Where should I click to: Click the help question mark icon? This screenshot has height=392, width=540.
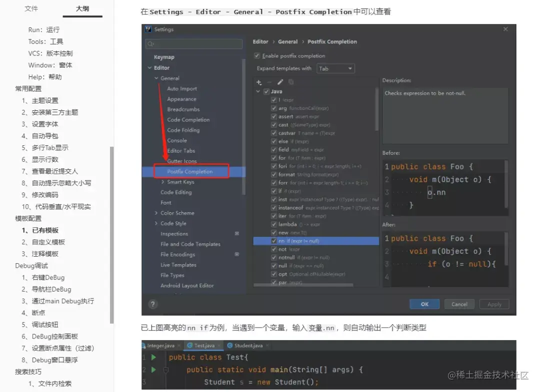tap(152, 304)
